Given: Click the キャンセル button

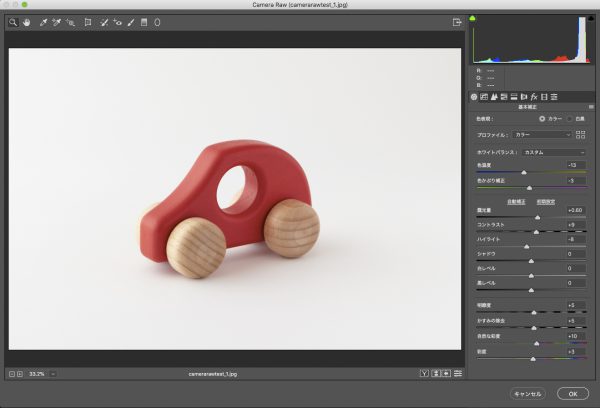Looking at the screenshot, I should [526, 393].
